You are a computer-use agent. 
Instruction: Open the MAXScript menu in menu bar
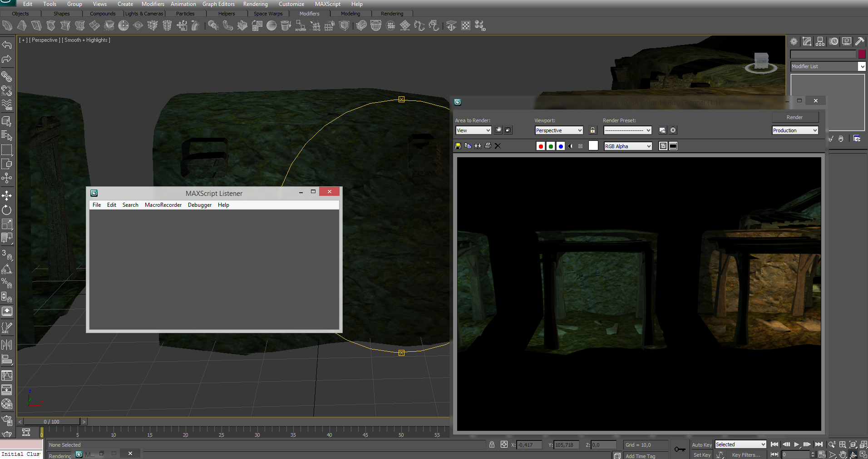click(x=327, y=4)
